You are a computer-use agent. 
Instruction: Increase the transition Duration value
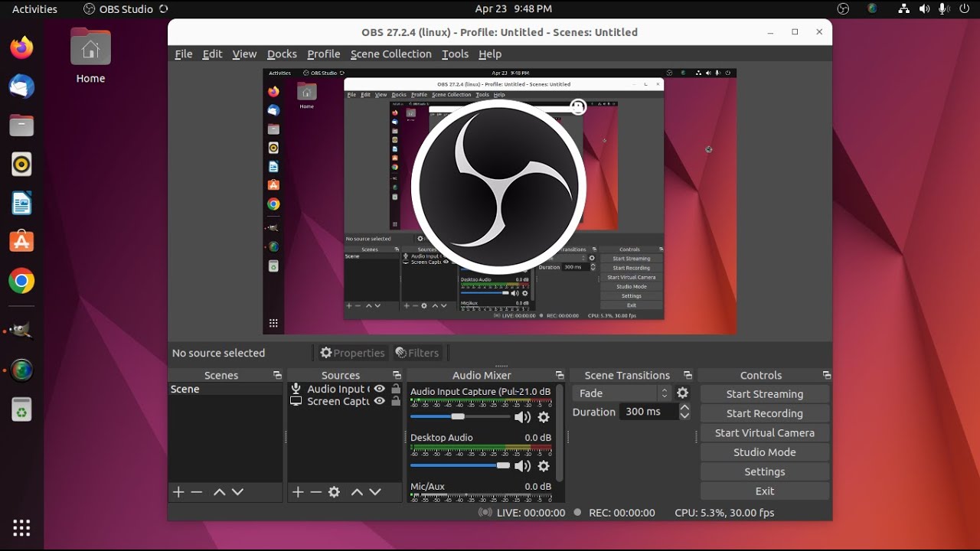(x=684, y=408)
